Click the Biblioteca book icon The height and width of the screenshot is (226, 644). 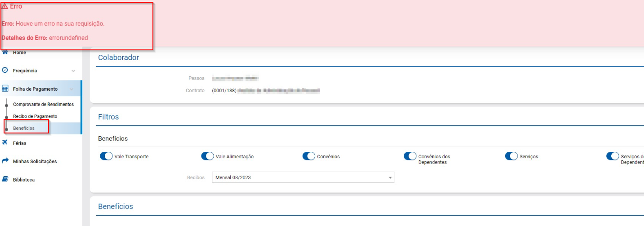[5, 179]
